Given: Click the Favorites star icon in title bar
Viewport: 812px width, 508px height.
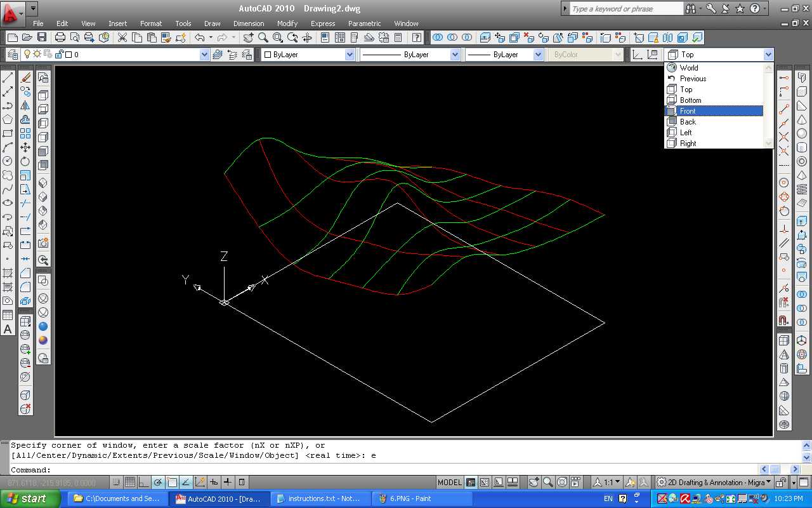Looking at the screenshot, I should point(740,9).
